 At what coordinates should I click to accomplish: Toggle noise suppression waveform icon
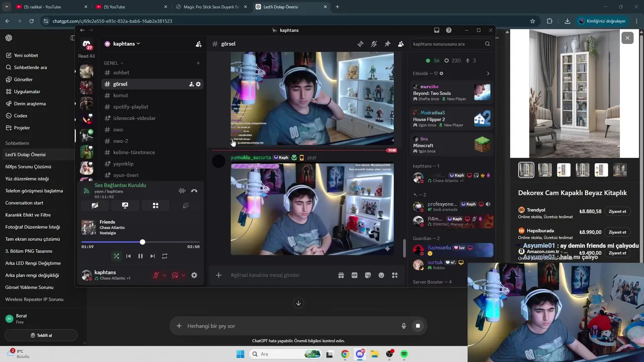182,191
